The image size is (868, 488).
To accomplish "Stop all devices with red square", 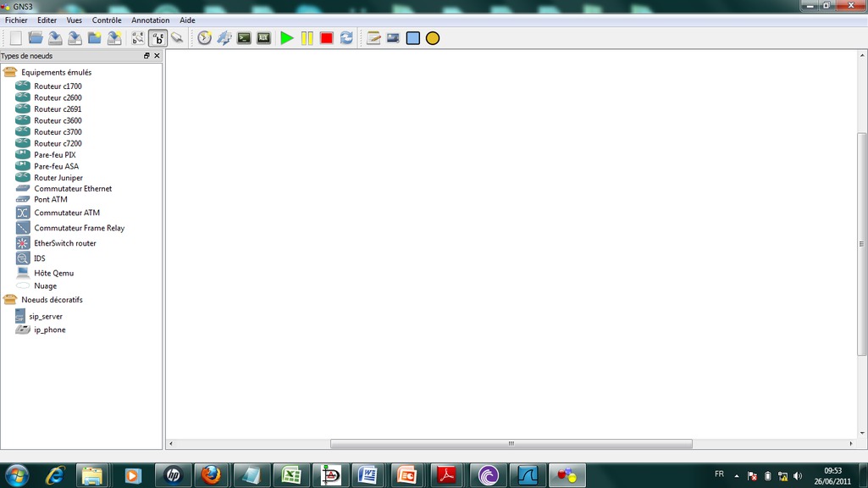I will point(327,38).
